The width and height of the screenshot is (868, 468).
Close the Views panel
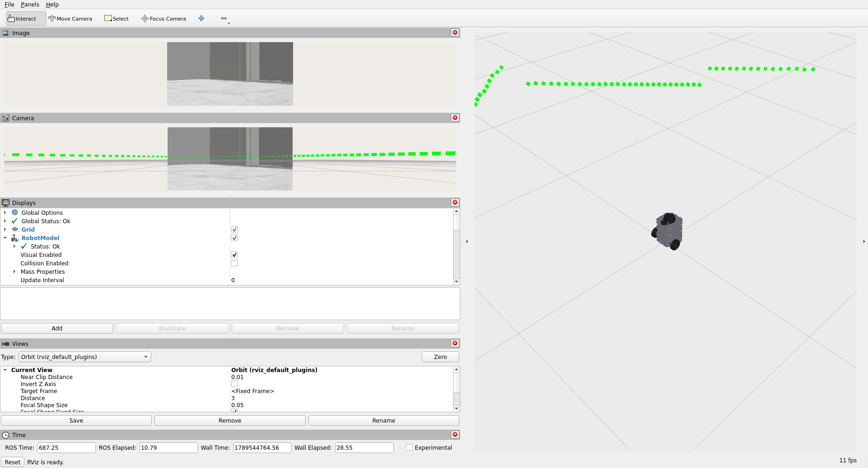(x=455, y=343)
